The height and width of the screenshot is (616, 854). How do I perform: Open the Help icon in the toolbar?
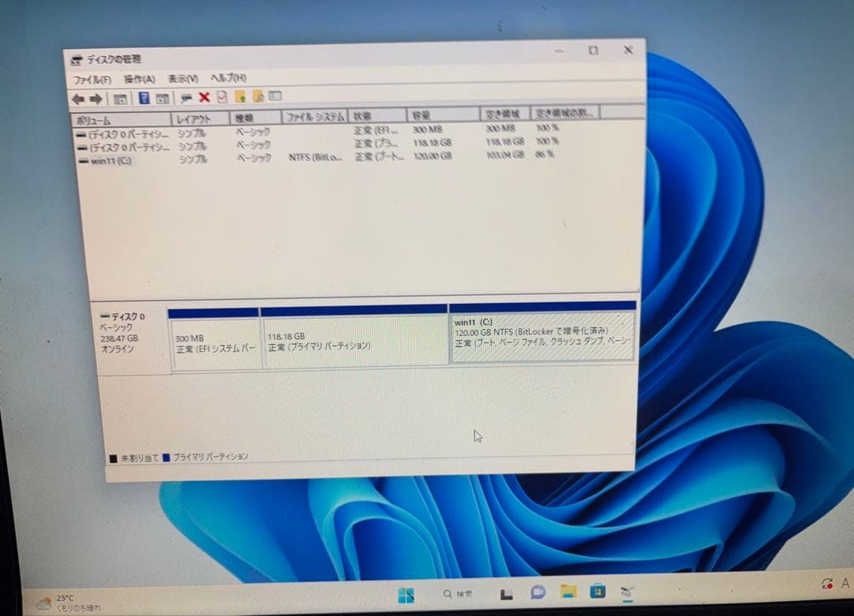coord(144,96)
